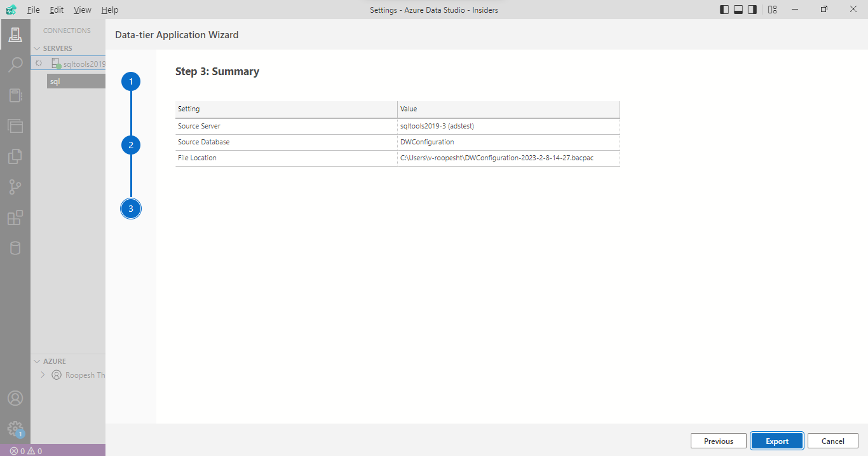Viewport: 868px width, 456px height.
Task: Open the Search view
Action: [x=15, y=64]
